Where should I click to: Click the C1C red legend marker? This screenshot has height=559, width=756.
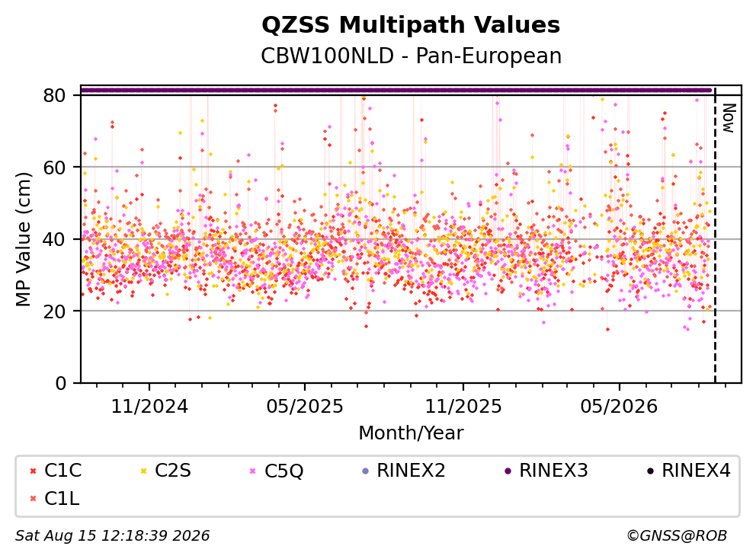point(33,471)
